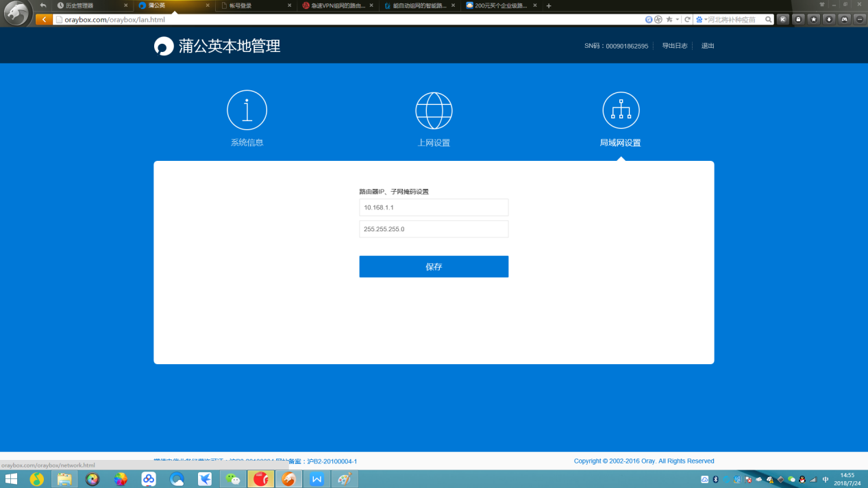Screen dimensions: 868x488
Task: Click the 中 input method tray indicator
Action: point(826,479)
